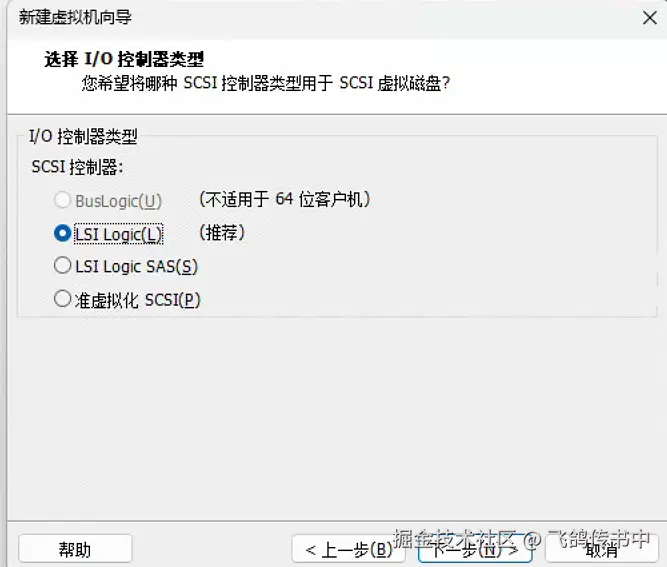
Task: Click the SCSI 控制器: label
Action: [77, 167]
